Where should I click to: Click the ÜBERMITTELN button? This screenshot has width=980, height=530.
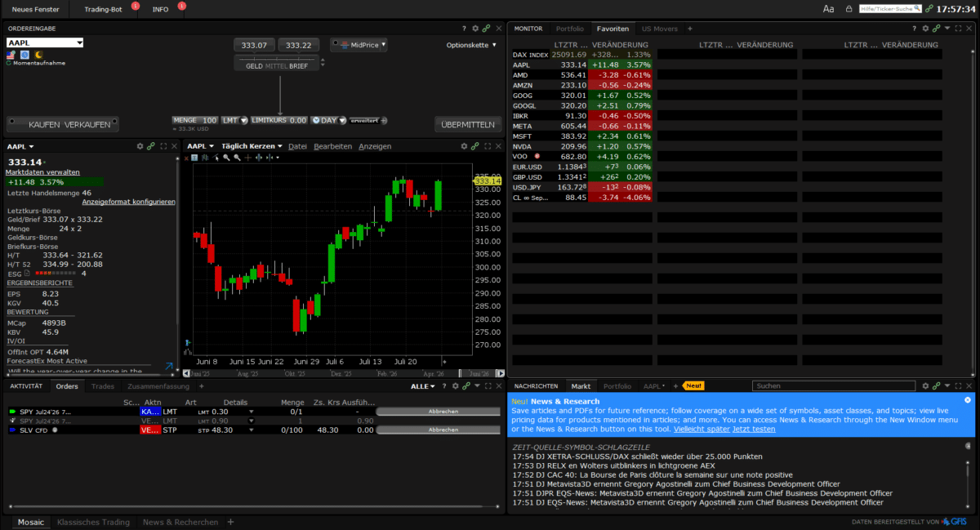468,125
